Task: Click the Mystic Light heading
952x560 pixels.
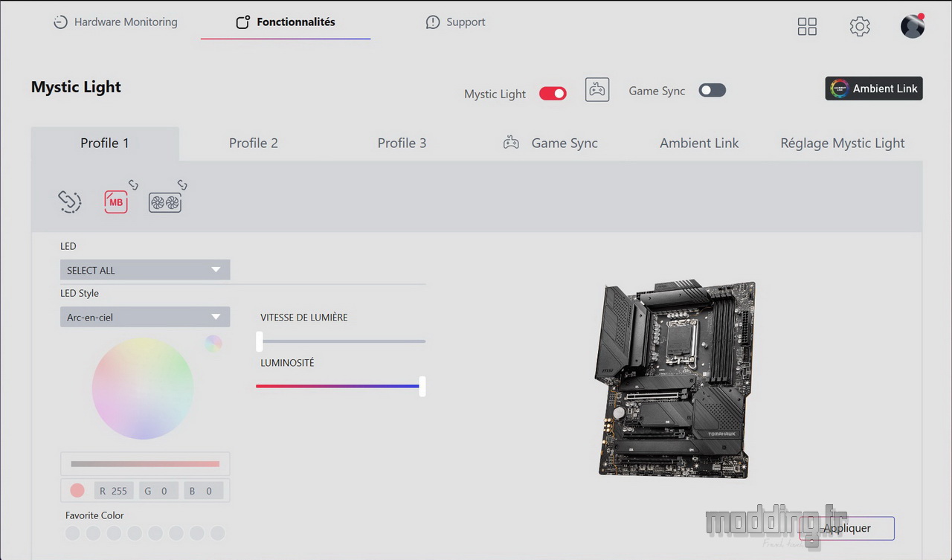Action: tap(76, 87)
